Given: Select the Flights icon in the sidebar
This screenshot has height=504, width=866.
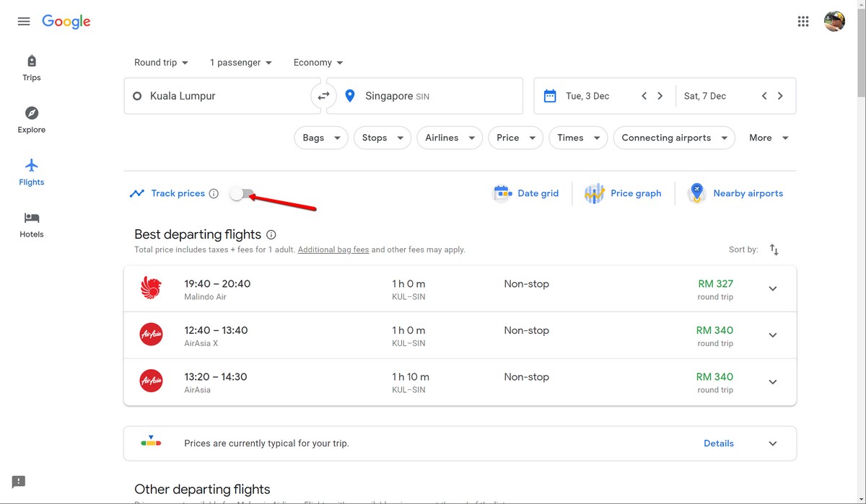Looking at the screenshot, I should click(x=31, y=172).
